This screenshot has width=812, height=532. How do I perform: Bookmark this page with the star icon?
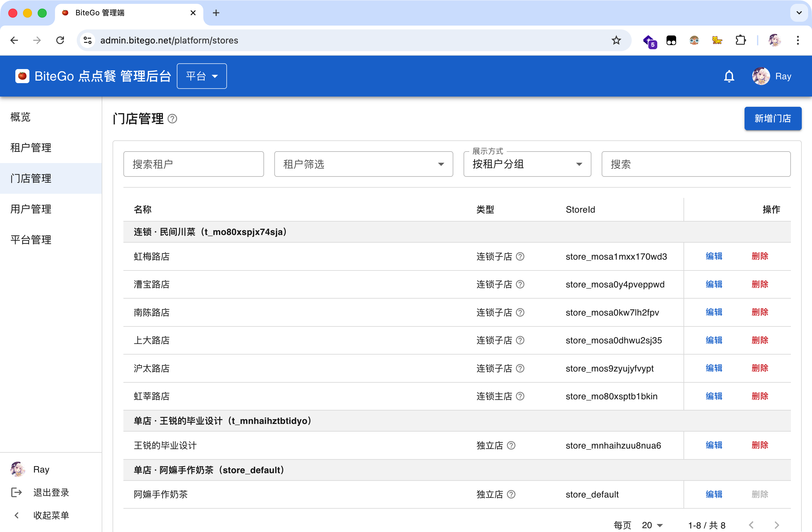(x=616, y=40)
